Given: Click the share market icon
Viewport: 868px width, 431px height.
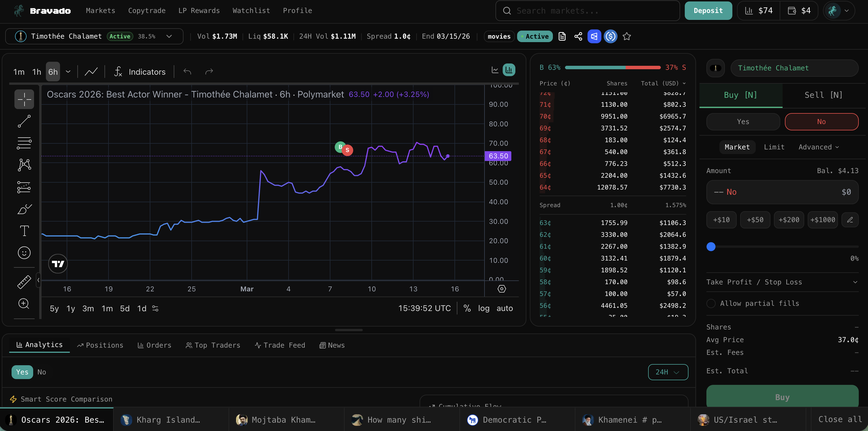Looking at the screenshot, I should pos(578,36).
